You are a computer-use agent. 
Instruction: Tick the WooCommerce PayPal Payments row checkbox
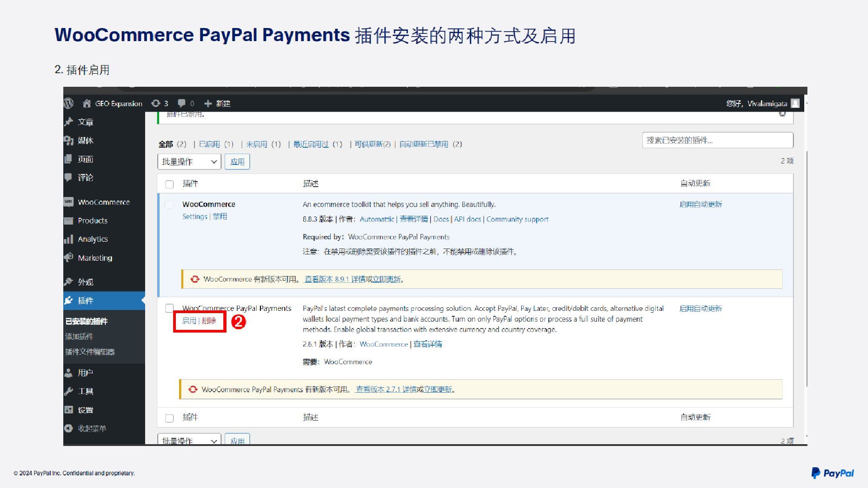coord(170,308)
